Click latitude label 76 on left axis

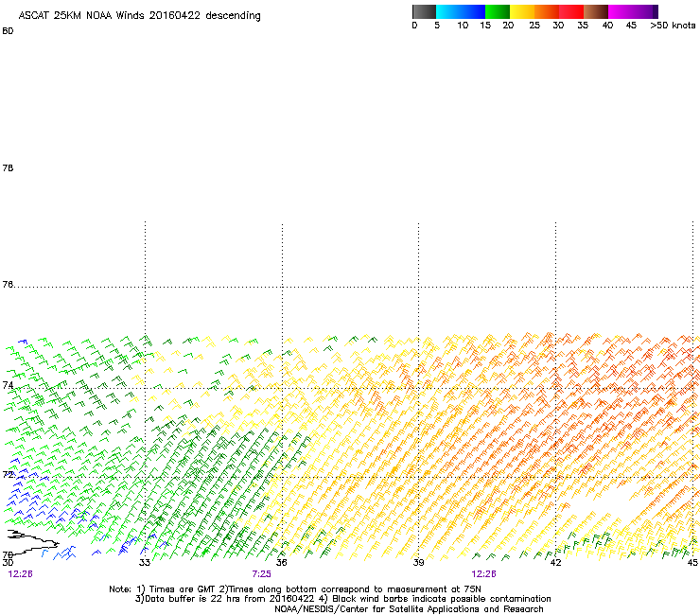pos(8,285)
